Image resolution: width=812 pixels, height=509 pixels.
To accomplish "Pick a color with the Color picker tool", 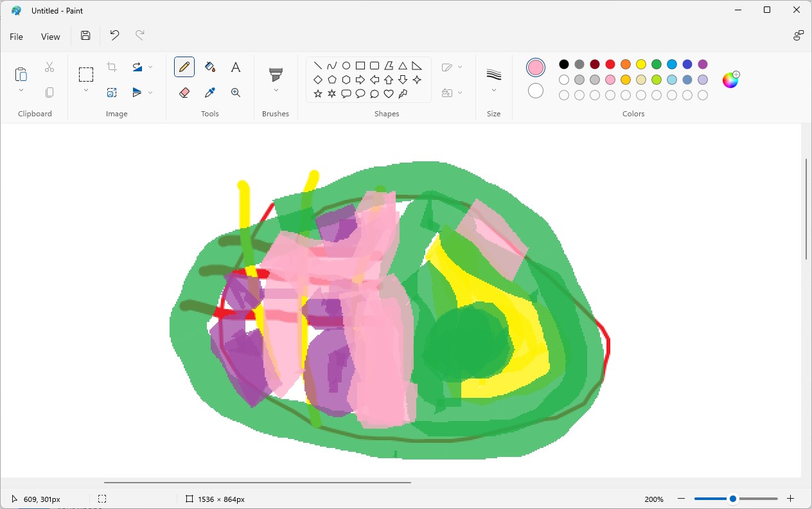I will pyautogui.click(x=209, y=92).
